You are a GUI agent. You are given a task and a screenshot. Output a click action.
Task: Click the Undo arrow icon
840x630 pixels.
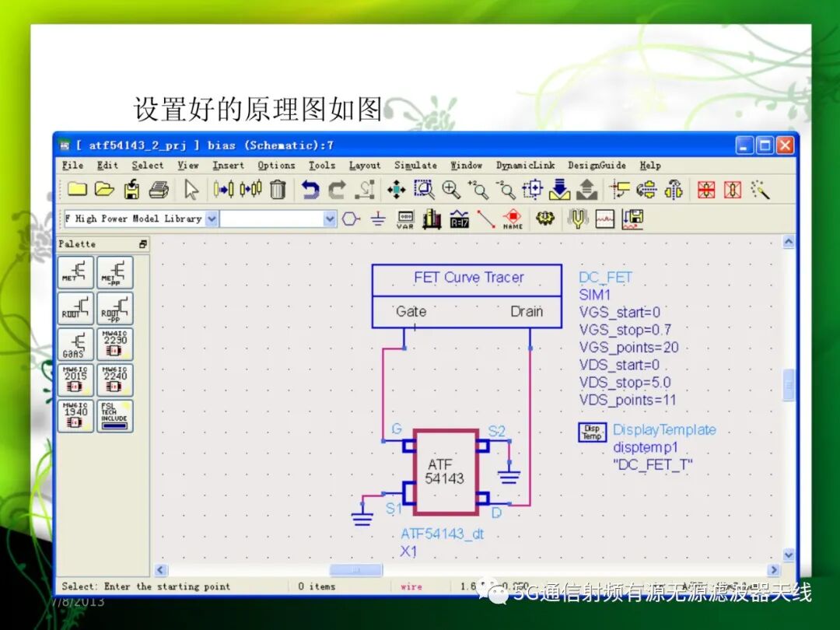(x=310, y=190)
